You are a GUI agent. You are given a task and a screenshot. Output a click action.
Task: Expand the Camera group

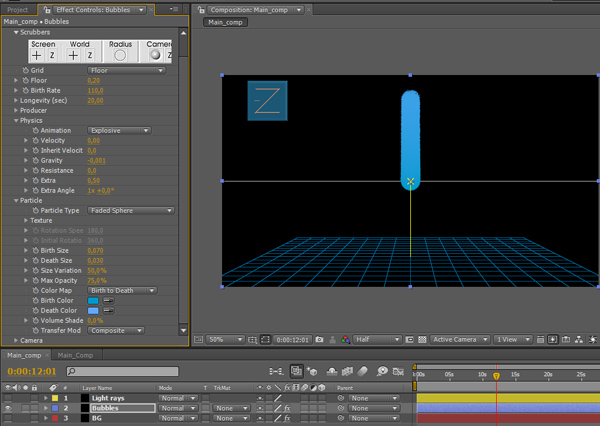(x=16, y=340)
